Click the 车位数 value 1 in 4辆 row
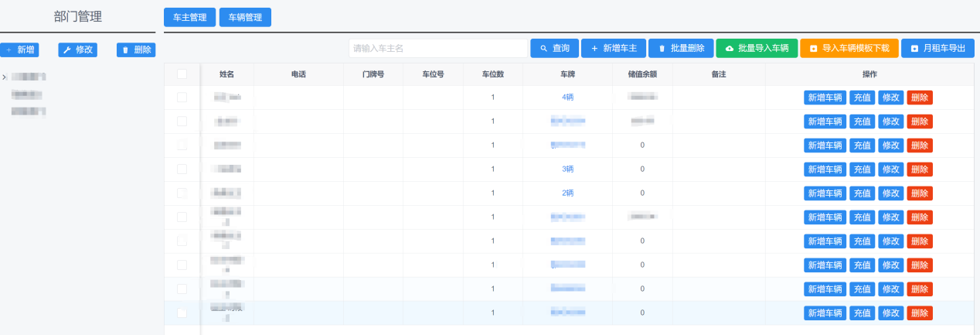The image size is (980, 335). 493,97
